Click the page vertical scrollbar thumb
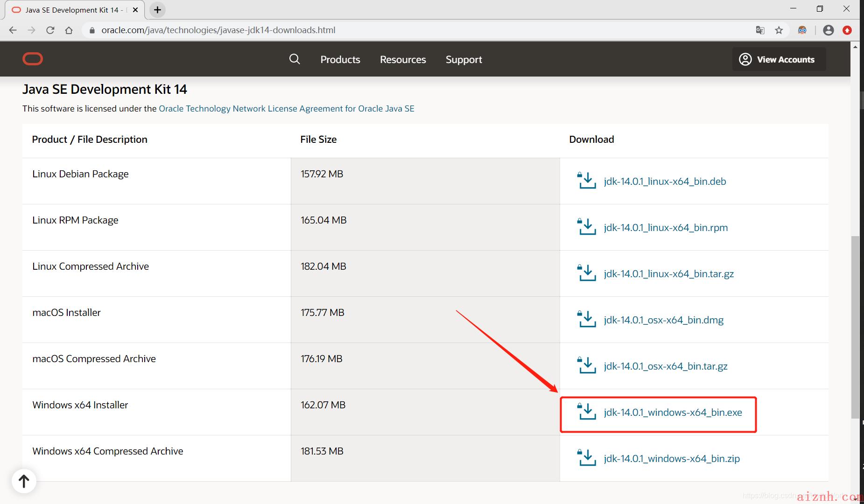The width and height of the screenshot is (864, 504). [855, 327]
